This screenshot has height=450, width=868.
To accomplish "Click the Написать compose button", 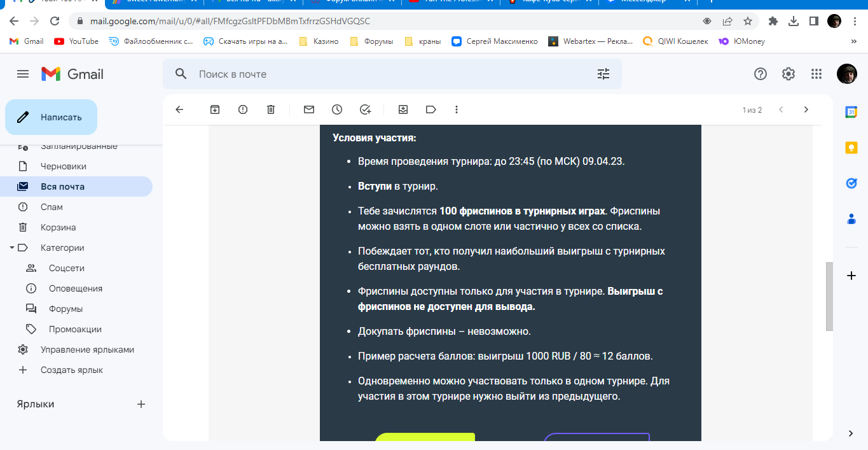I will click(x=51, y=117).
